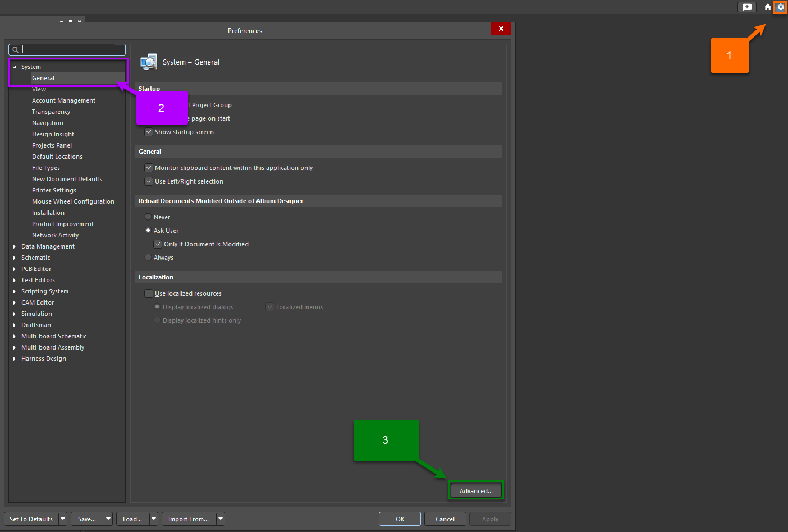Image resolution: width=788 pixels, height=532 pixels.
Task: Open the Set To Defaults dropdown arrow
Action: pos(63,519)
